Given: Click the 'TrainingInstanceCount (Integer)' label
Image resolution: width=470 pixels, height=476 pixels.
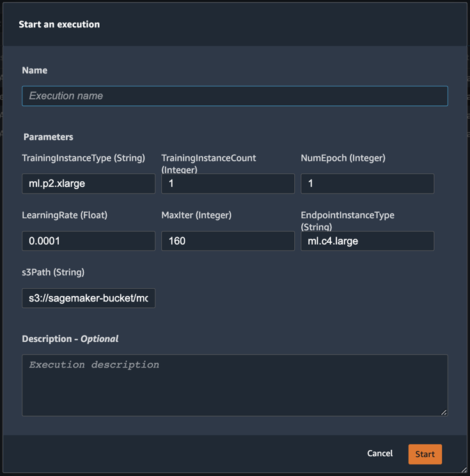Looking at the screenshot, I should 208,164.
